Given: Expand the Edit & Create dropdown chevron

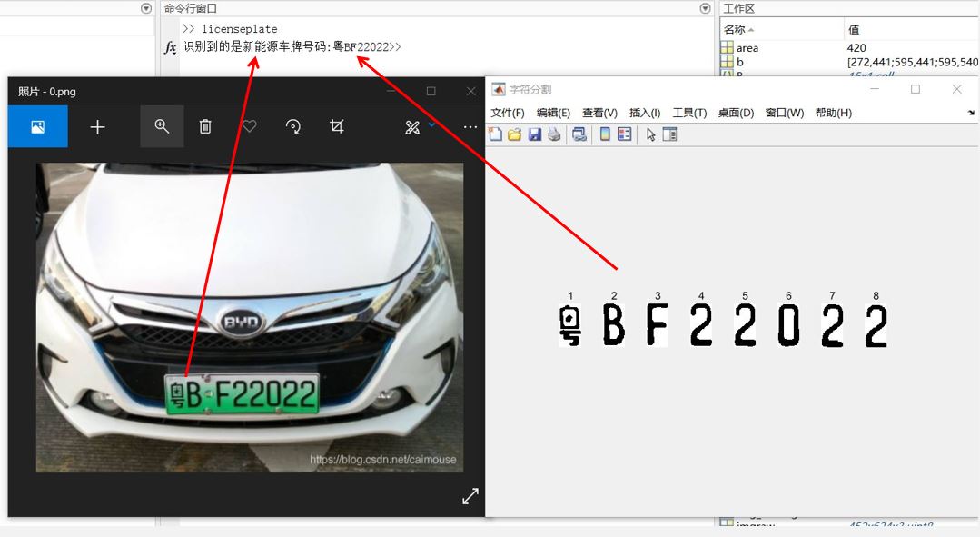Looking at the screenshot, I should point(432,125).
